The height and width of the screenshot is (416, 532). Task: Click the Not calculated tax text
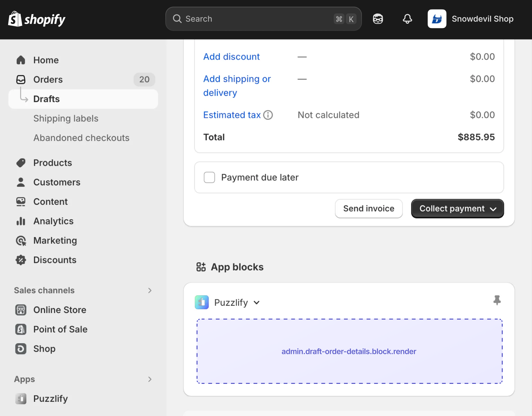click(x=329, y=115)
